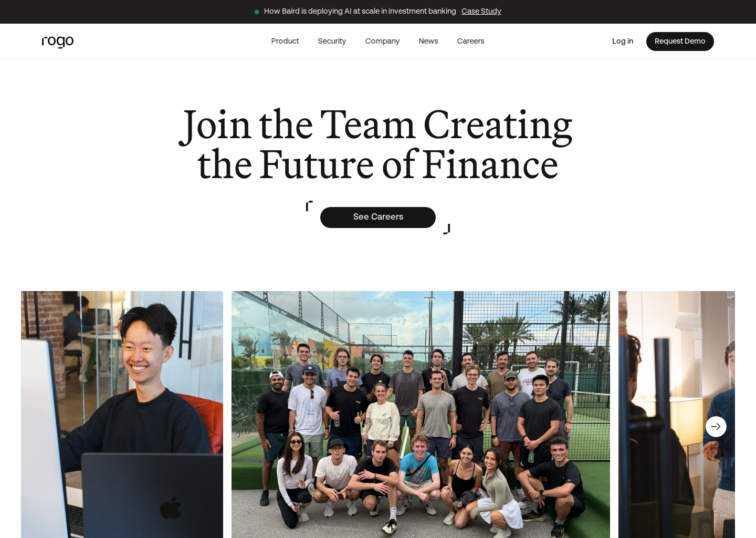Open the Product menu
The height and width of the screenshot is (538, 756).
click(285, 41)
